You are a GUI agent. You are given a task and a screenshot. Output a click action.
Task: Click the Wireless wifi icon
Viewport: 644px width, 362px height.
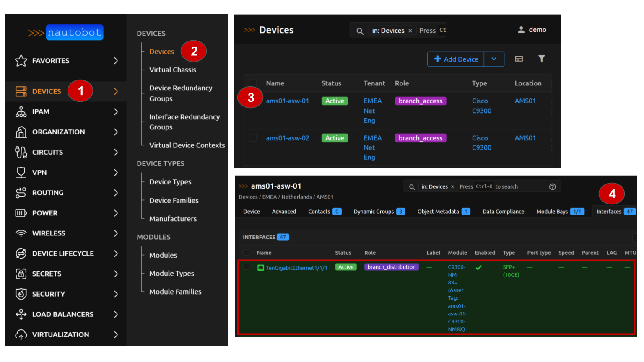21,233
